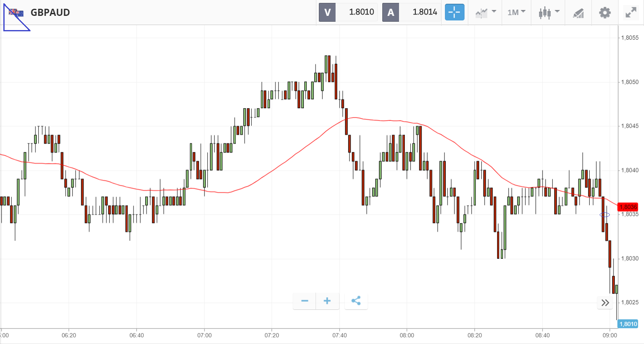
Task: Click the GBPAUD flag icon
Action: 17,13
